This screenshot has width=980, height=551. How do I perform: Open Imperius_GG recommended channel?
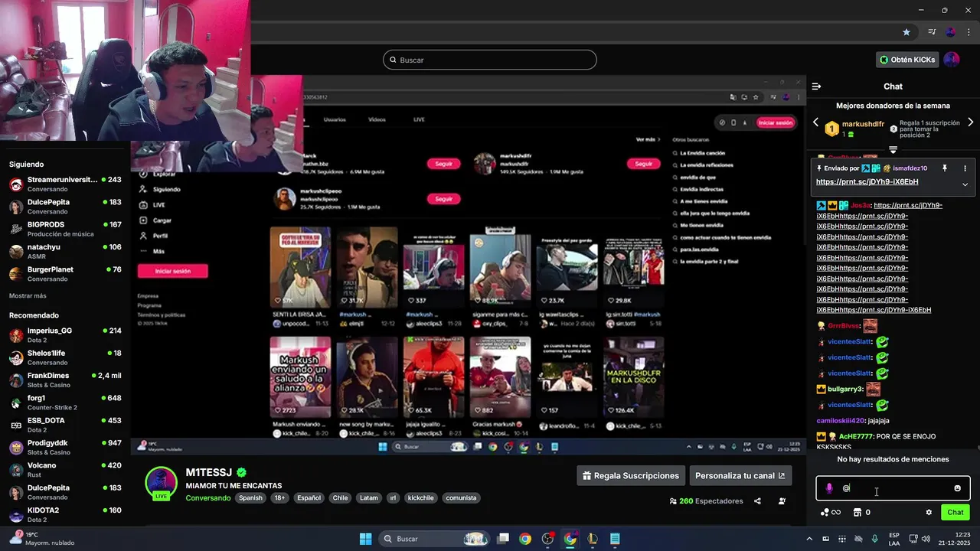tap(65, 335)
